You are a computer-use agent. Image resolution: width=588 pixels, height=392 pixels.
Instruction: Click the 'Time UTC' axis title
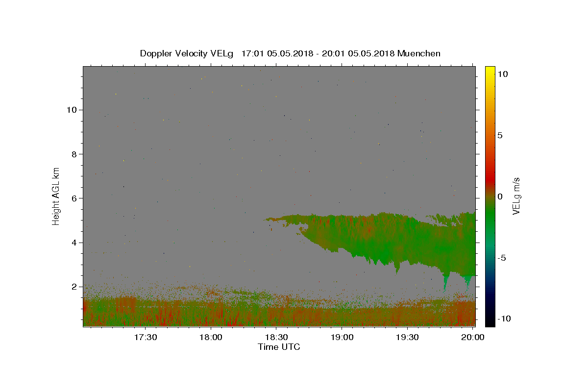click(x=279, y=347)
